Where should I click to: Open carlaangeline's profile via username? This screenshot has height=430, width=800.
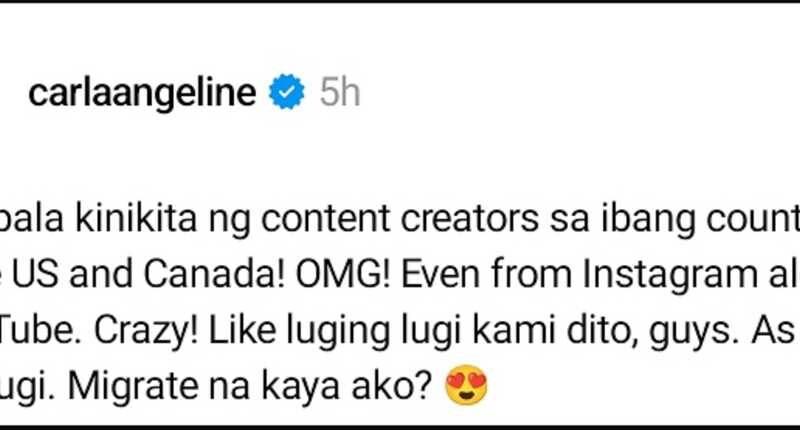[x=141, y=94]
